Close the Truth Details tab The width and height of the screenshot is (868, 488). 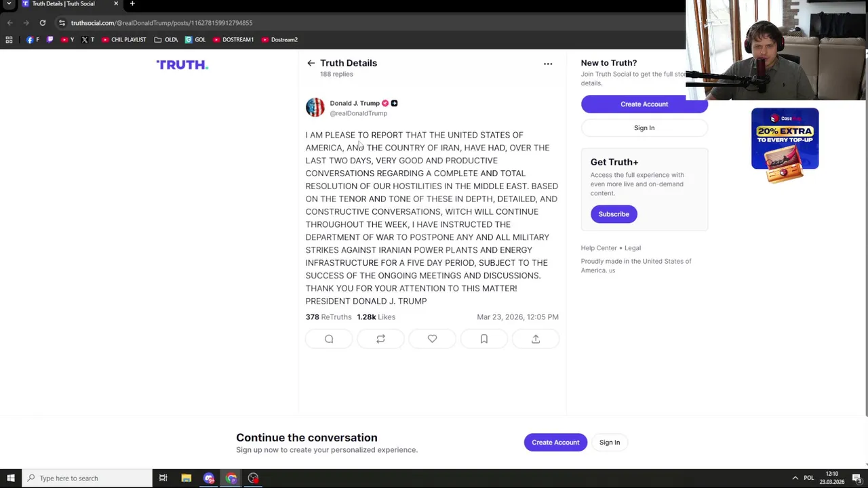(x=116, y=4)
